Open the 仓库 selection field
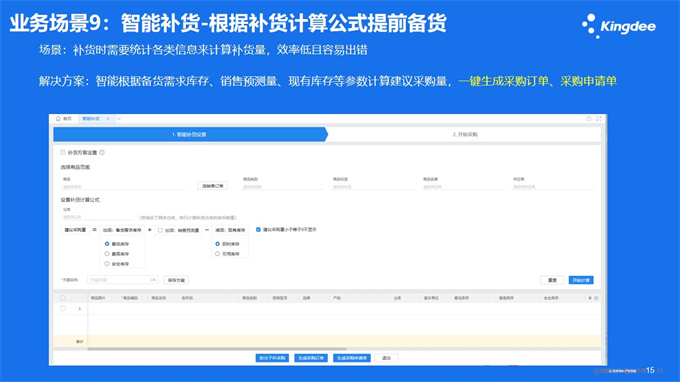 tap(97, 217)
